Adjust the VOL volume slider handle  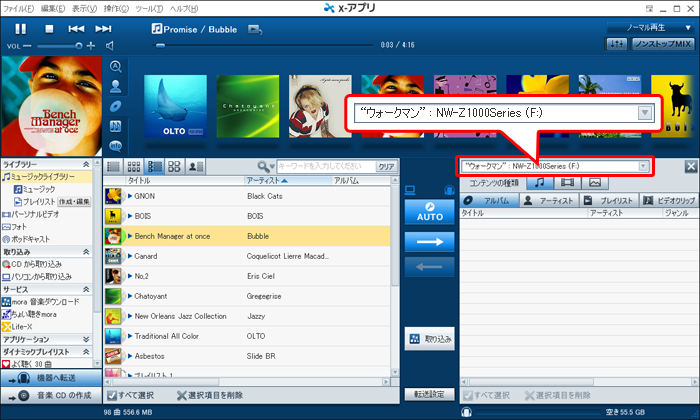click(x=77, y=46)
